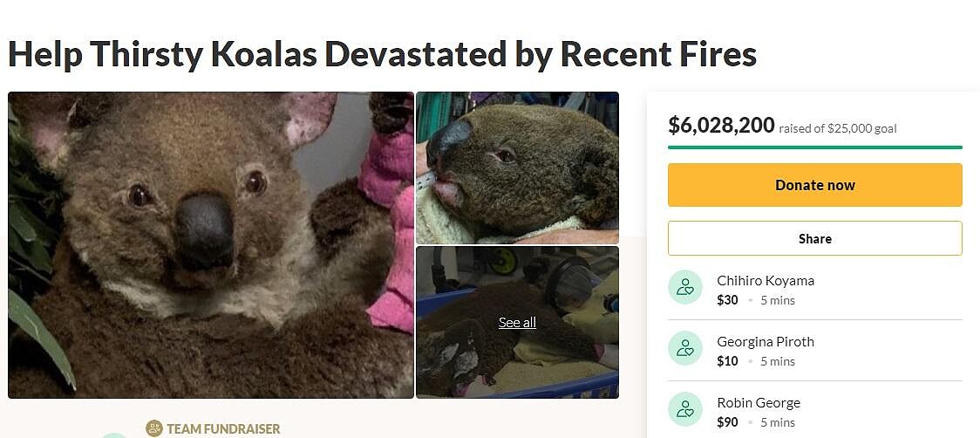Click the $30 donation amount
The width and height of the screenshot is (980, 438).
pos(727,300)
